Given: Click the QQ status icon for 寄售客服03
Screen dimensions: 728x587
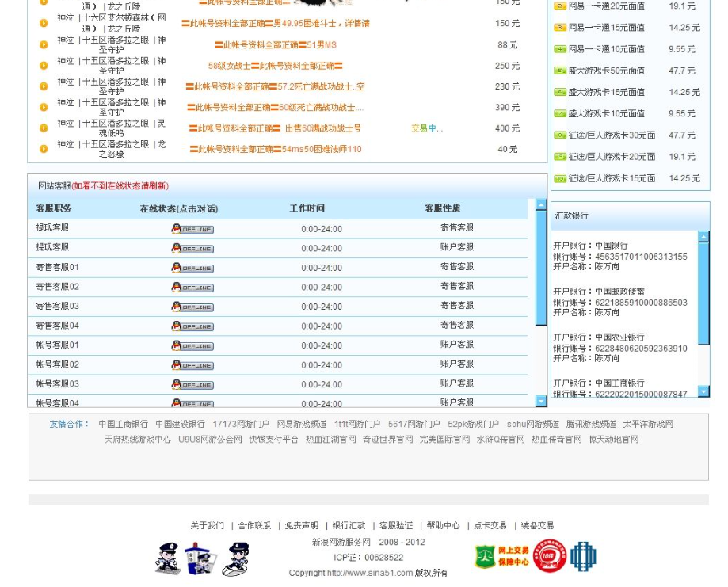Looking at the screenshot, I should point(192,307).
